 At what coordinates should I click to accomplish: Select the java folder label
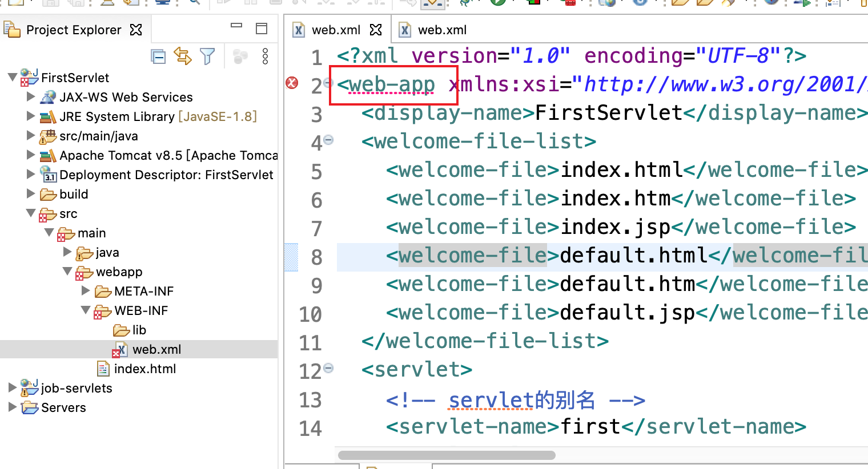(107, 252)
